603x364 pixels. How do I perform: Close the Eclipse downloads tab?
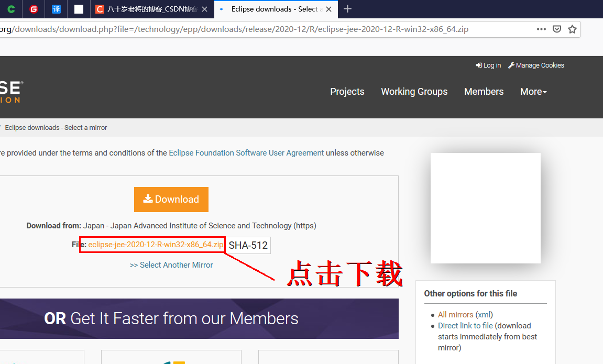[x=329, y=9]
